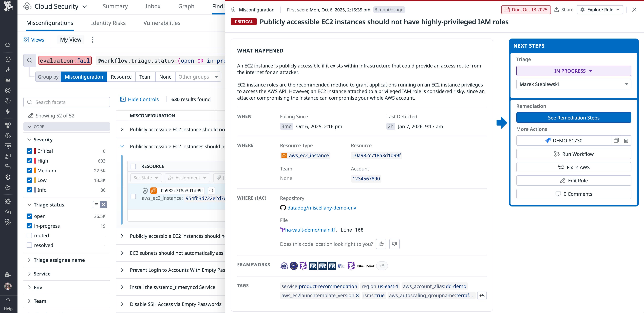Open the Explore Rule dropdown
This screenshot has height=313, width=644.
click(x=600, y=9)
